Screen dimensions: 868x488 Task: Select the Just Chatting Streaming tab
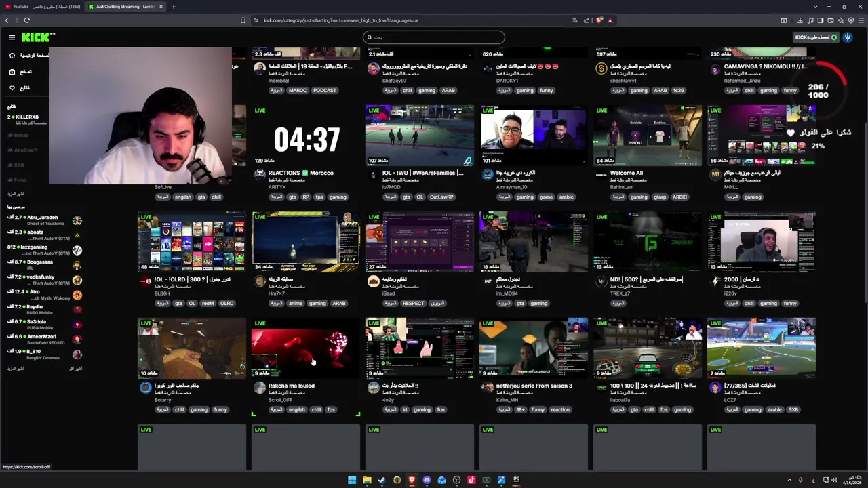click(124, 7)
